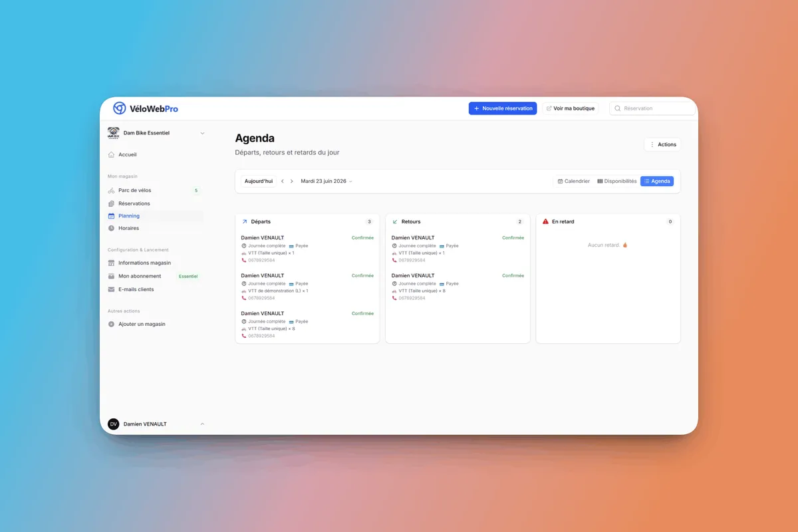Open the Mardi 23 juin 2026 date picker
798x532 pixels.
327,181
